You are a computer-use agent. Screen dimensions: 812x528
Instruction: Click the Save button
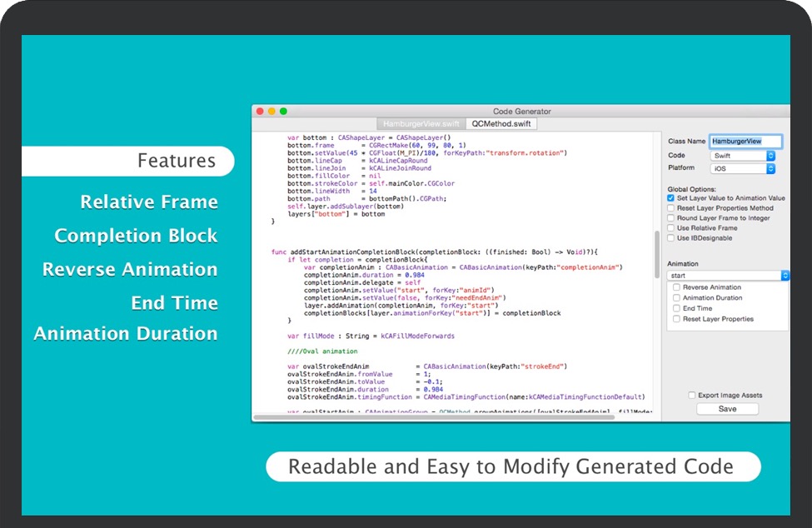(x=727, y=409)
